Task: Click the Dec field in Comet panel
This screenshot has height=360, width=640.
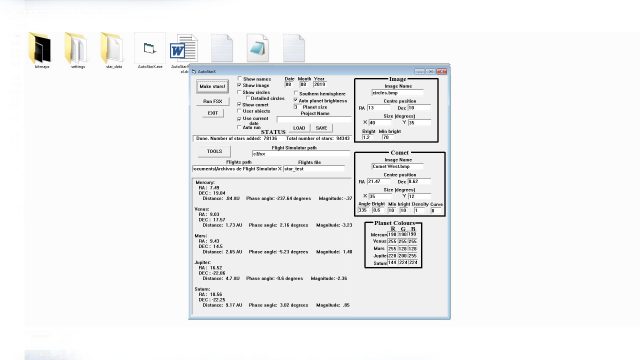Action: click(x=419, y=181)
